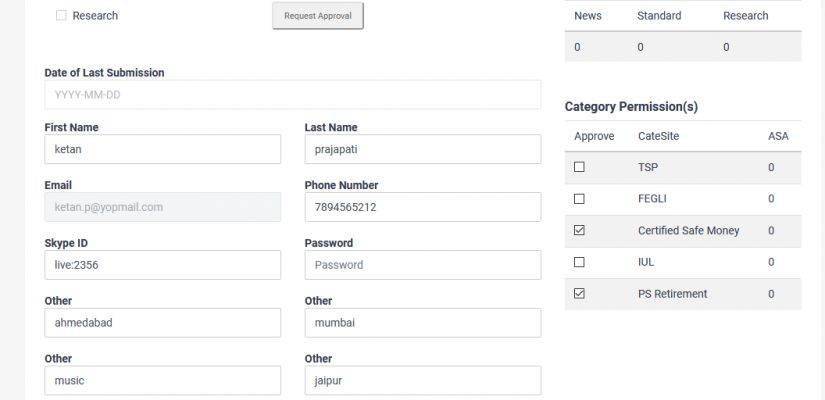Image resolution: width=825 pixels, height=400 pixels.
Task: Click the Standard column header
Action: click(x=659, y=16)
